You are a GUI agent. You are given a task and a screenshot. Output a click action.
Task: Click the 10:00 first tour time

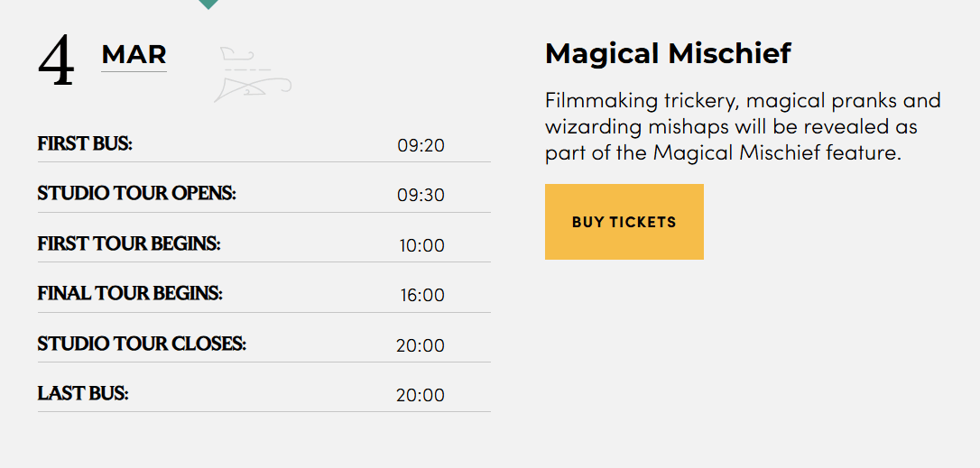click(x=422, y=245)
